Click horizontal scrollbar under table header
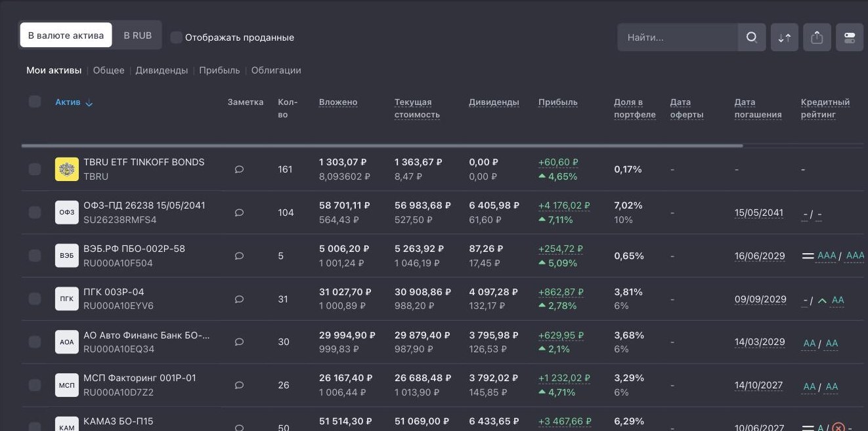This screenshot has width=868, height=431. coord(382,146)
